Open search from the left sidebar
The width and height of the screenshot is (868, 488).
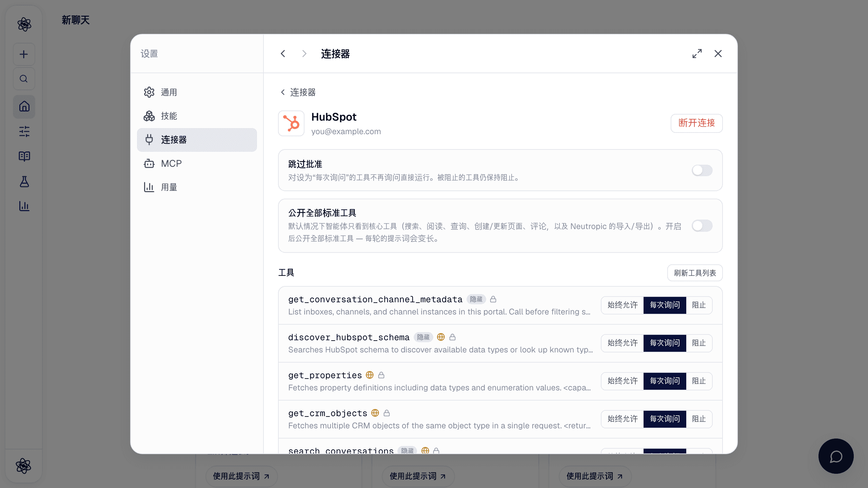[24, 79]
